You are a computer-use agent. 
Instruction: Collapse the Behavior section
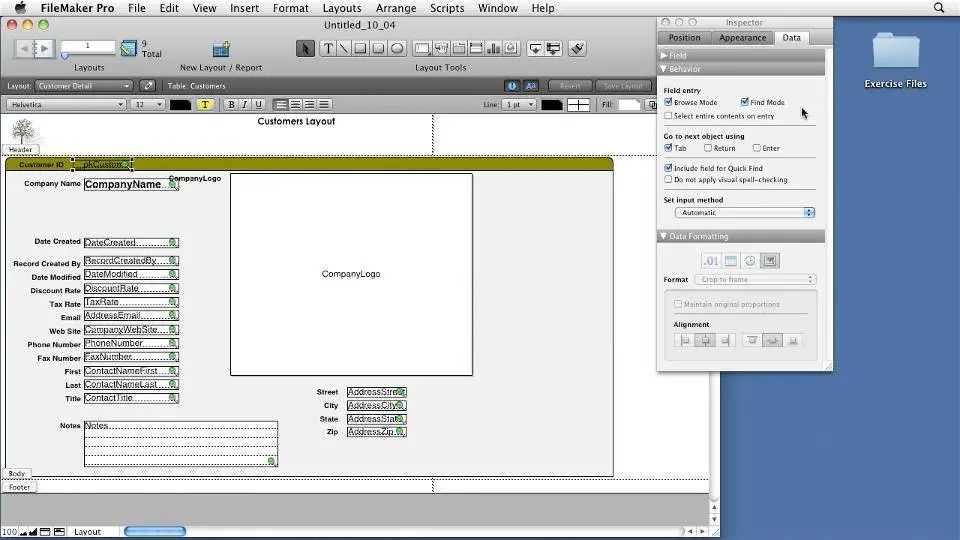(664, 69)
